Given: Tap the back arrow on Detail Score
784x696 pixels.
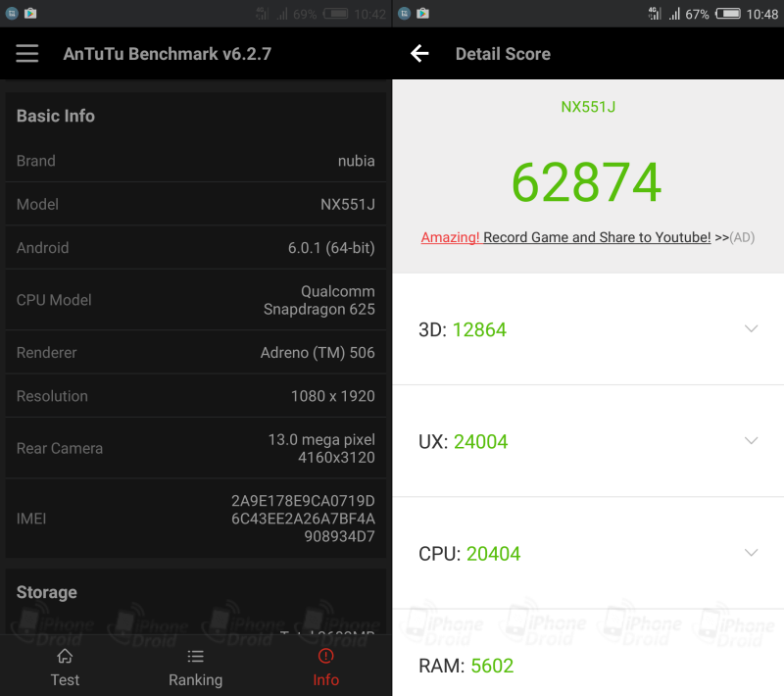Looking at the screenshot, I should pos(419,54).
